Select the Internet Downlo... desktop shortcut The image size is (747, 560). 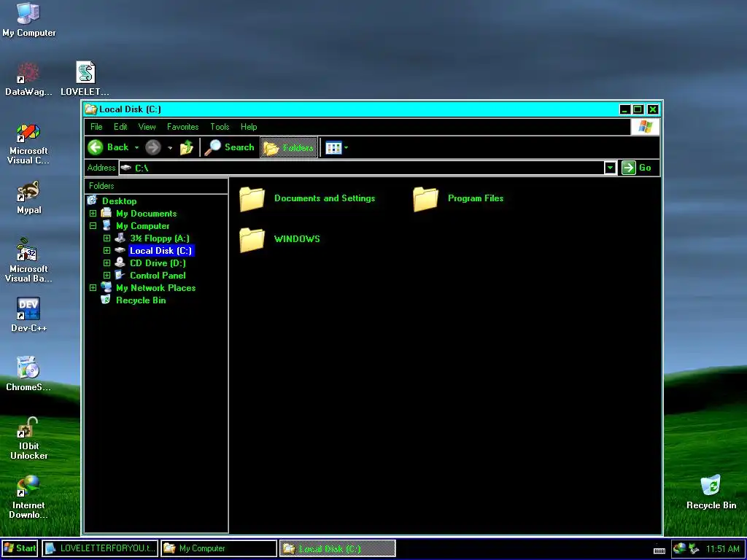(28, 486)
